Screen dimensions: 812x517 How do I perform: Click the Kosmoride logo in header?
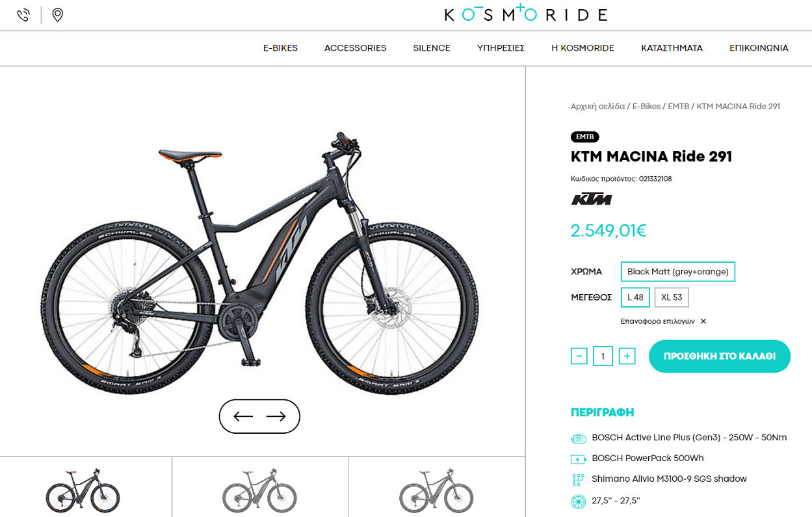[525, 14]
